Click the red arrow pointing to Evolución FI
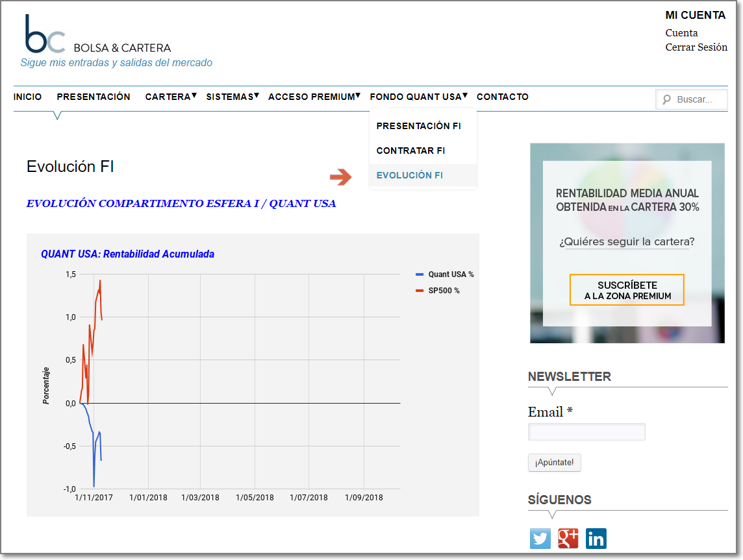Viewport: 743px width, 560px height. click(x=341, y=177)
